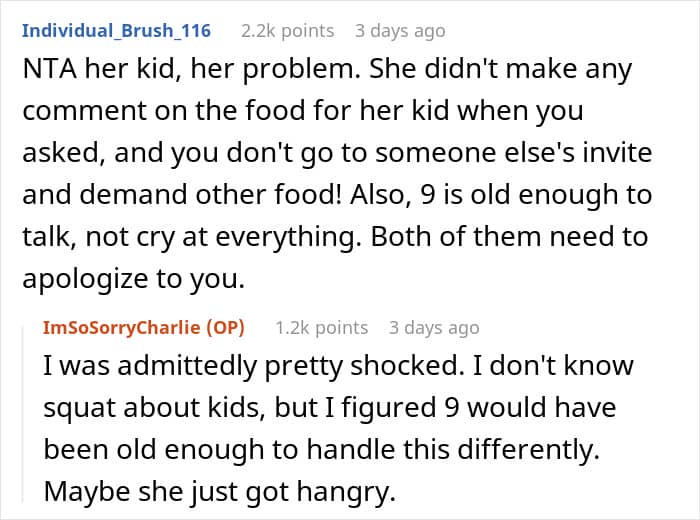Open the OP reply's 3 days ago timestamp
The image size is (700, 520).
(x=434, y=328)
